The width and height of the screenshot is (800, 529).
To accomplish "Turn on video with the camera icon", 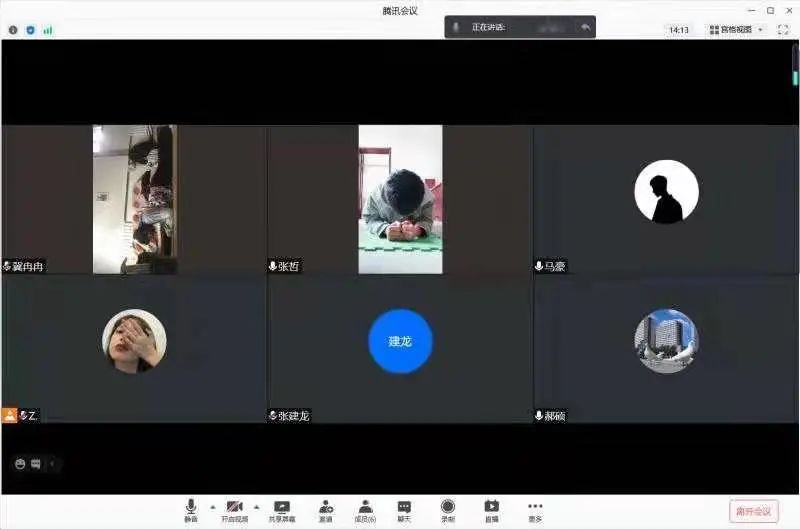I will 234,511.
